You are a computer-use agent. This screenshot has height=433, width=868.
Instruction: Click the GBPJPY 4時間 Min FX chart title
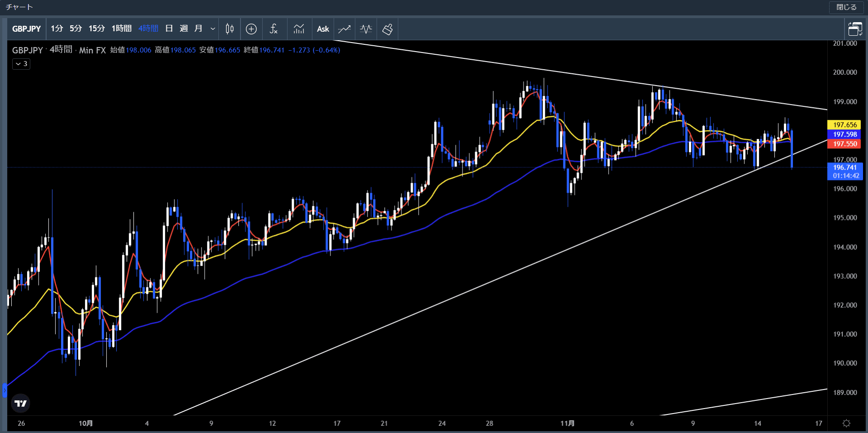pyautogui.click(x=59, y=50)
